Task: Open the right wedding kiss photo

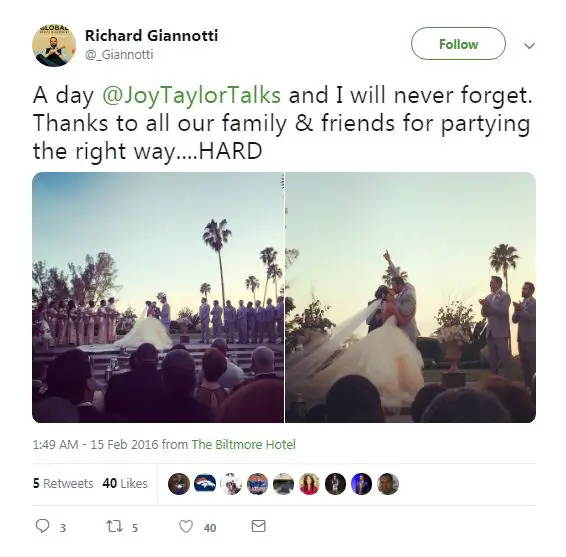Action: point(411,297)
